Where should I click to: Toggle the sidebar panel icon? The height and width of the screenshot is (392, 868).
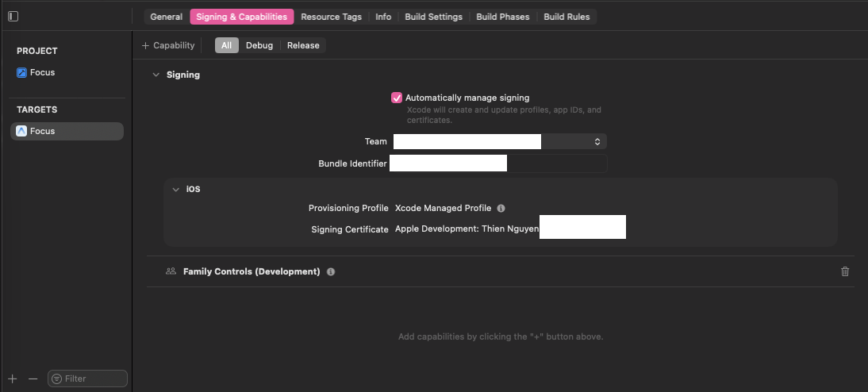[13, 17]
